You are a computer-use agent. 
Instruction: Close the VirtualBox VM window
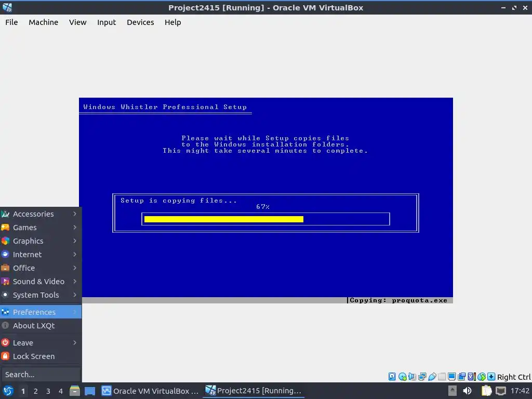click(x=525, y=7)
